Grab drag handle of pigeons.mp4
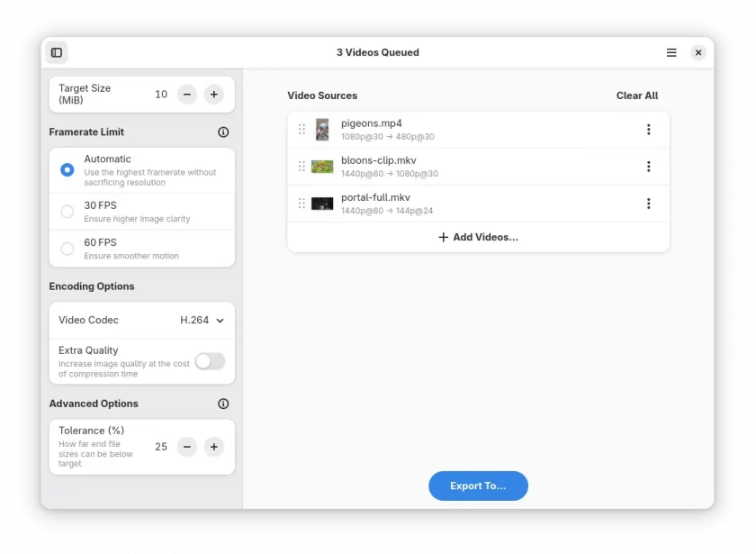The height and width of the screenshot is (554, 756). [x=301, y=130]
